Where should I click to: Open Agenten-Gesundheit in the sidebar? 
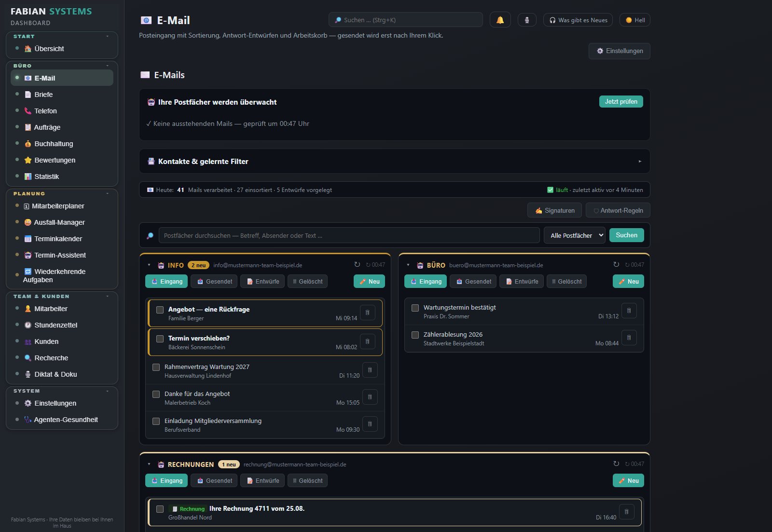tap(62, 420)
